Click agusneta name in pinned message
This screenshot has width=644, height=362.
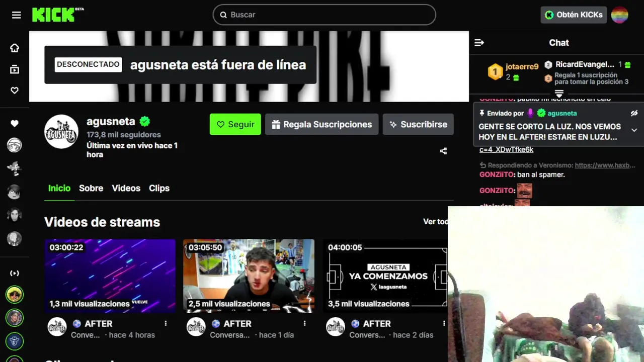562,113
